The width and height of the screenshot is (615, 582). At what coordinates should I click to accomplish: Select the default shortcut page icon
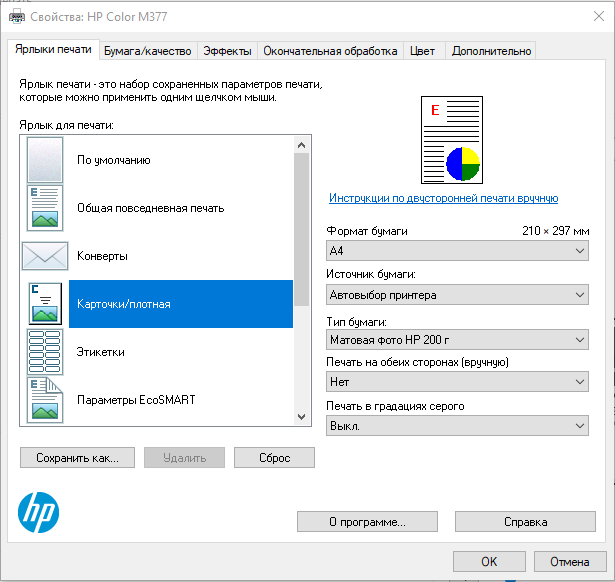pyautogui.click(x=45, y=159)
